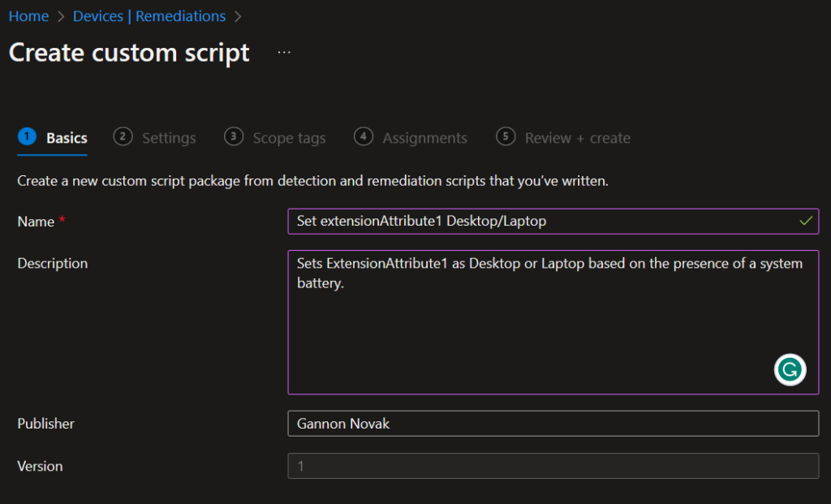Image resolution: width=831 pixels, height=504 pixels.
Task: Click the breadcrumb chevron after Home
Action: [61, 16]
